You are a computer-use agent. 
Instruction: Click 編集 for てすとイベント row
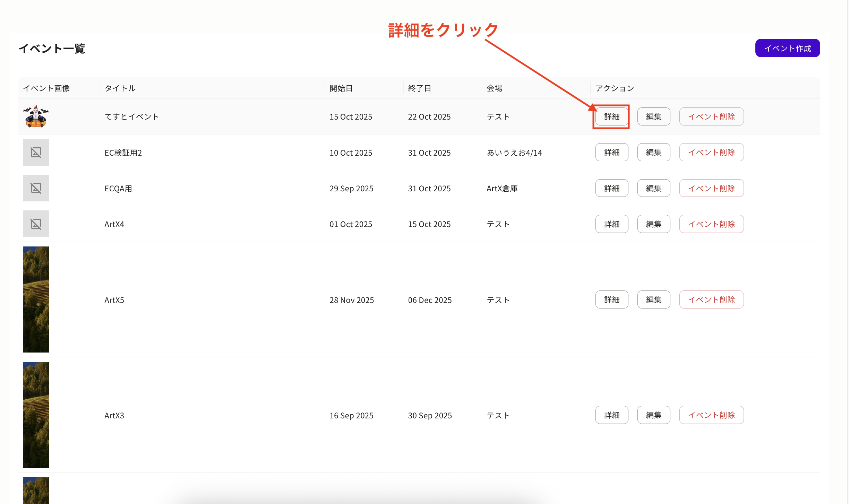coord(653,117)
